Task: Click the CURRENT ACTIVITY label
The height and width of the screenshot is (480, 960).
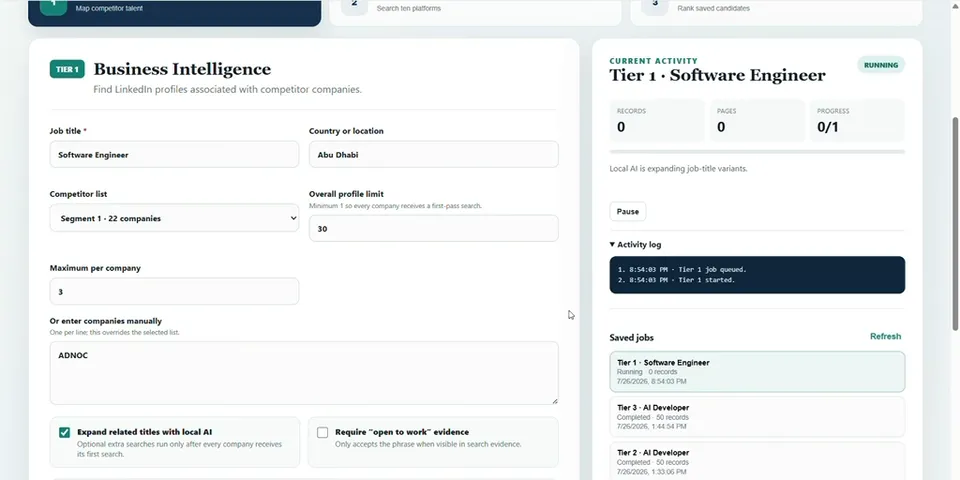Action: pos(653,61)
